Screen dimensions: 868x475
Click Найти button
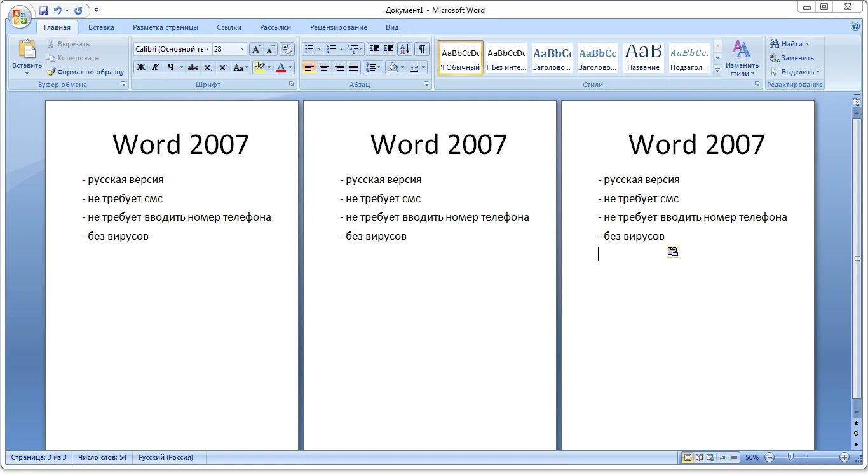[790, 44]
